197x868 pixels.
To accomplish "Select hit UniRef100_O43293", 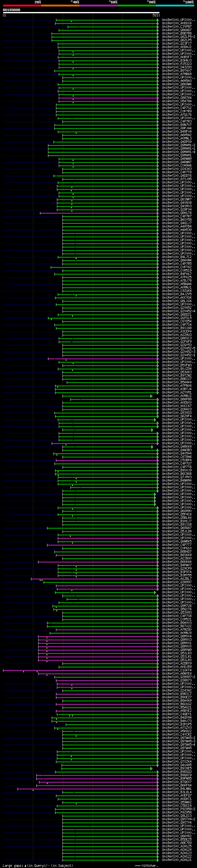I will tap(177, 67).
